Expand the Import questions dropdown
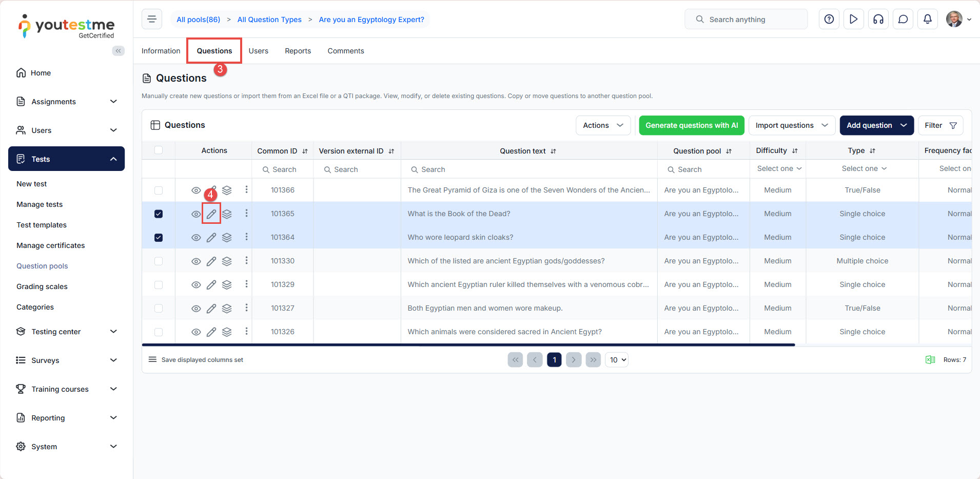 coord(791,125)
